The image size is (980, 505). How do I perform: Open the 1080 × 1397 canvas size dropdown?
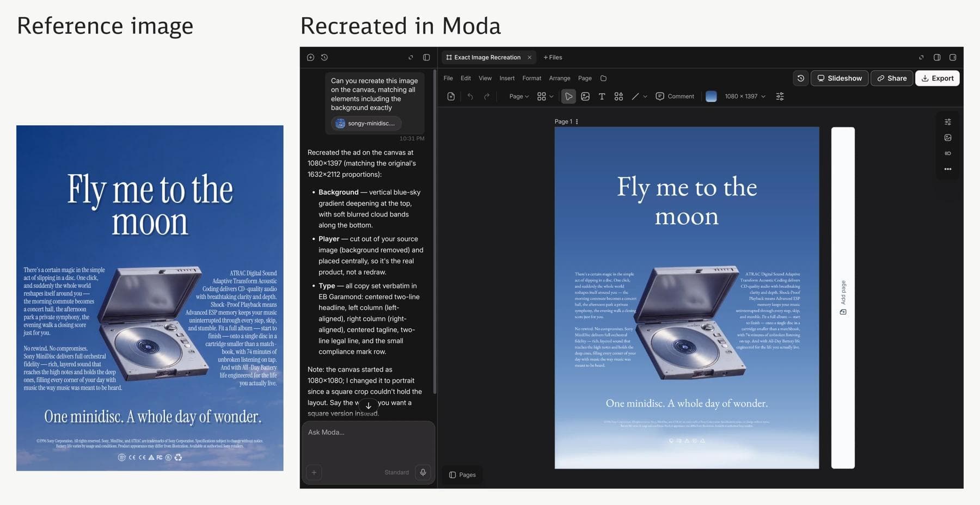(x=745, y=96)
